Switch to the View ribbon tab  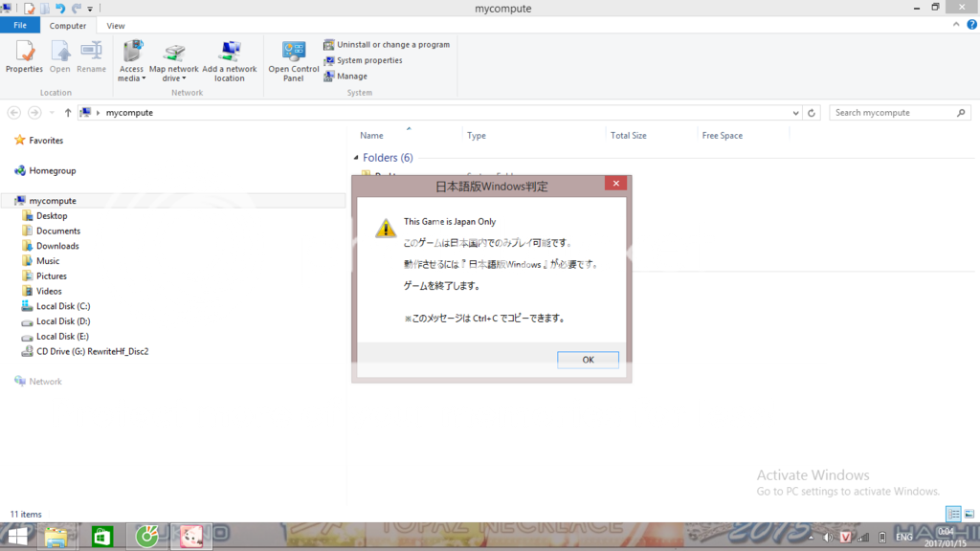116,26
